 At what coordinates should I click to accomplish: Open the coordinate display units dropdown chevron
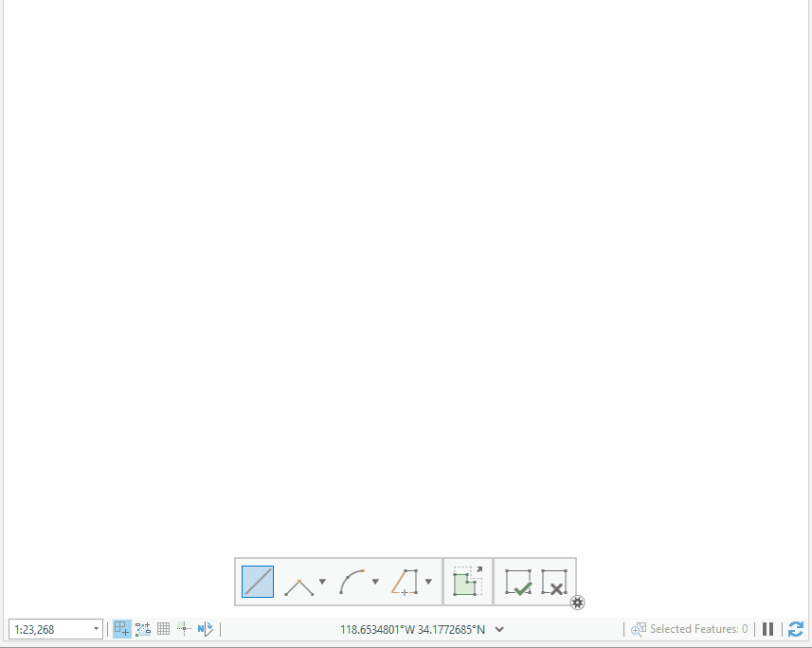[499, 629]
